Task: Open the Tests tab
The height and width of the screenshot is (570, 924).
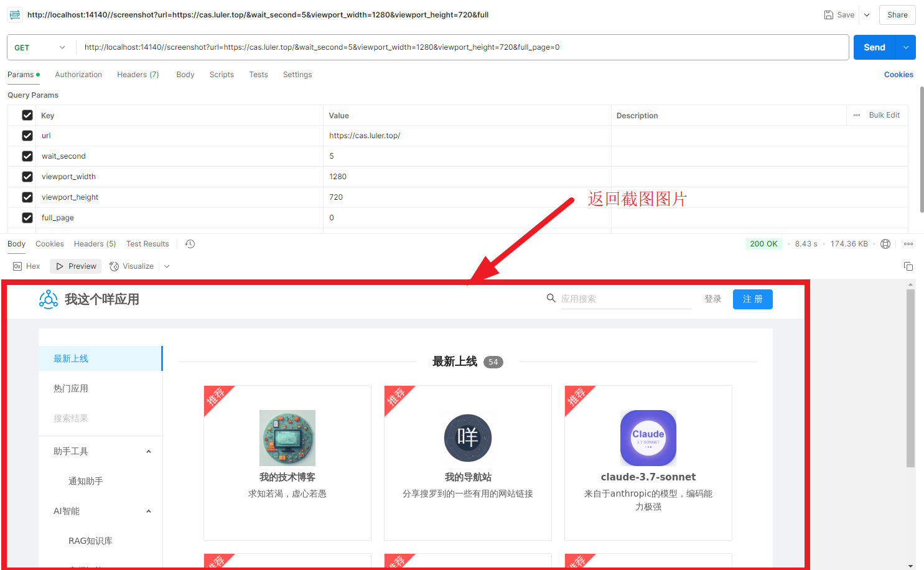Action: [258, 75]
